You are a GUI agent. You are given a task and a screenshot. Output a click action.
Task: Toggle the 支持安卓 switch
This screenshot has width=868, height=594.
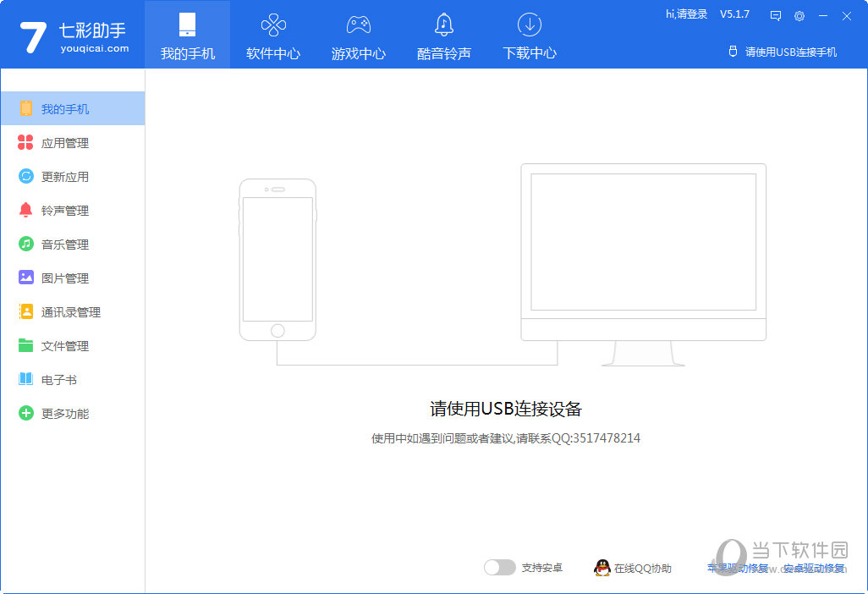[499, 568]
